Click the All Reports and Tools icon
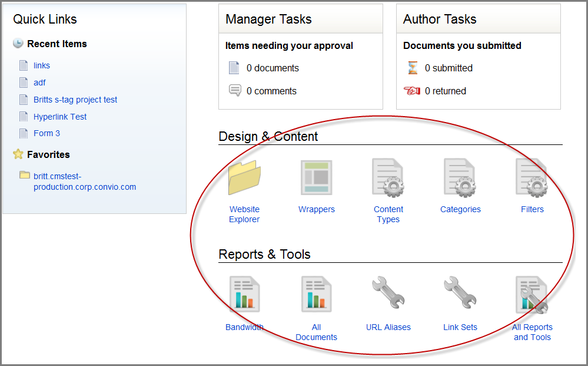The height and width of the screenshot is (366, 588). pos(531,295)
